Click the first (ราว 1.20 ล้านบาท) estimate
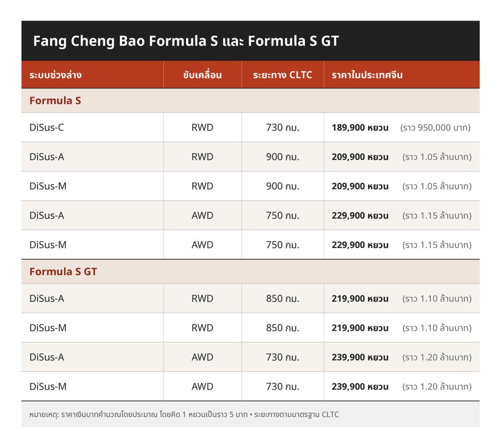The height and width of the screenshot is (448, 501). tap(437, 358)
